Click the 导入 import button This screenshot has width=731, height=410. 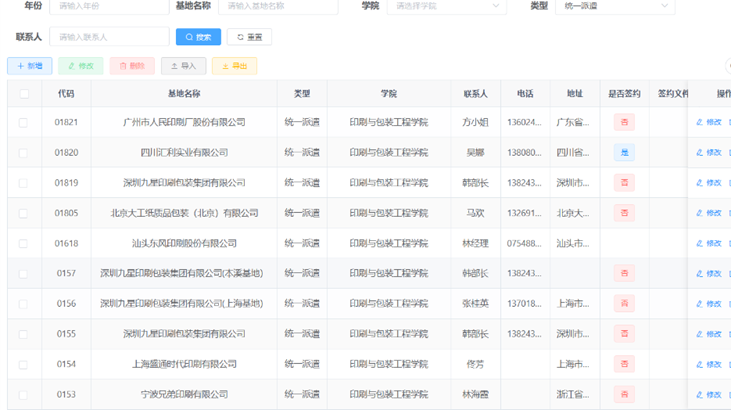(x=183, y=66)
